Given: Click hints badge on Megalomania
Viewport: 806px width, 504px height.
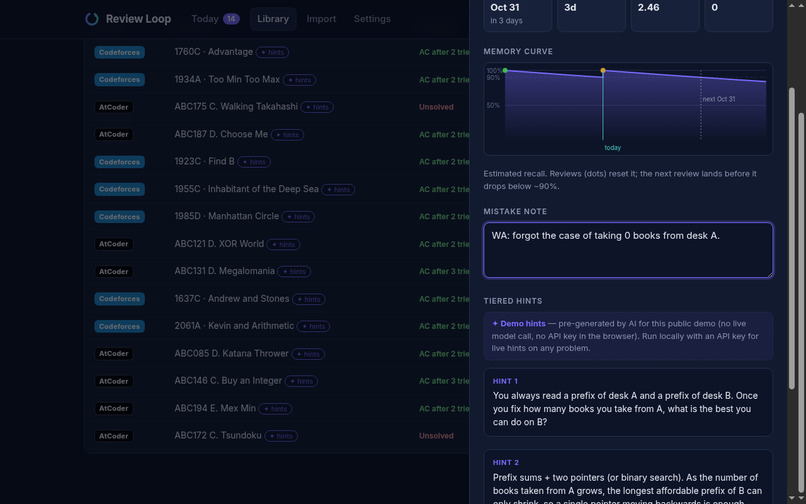Looking at the screenshot, I should pos(294,272).
